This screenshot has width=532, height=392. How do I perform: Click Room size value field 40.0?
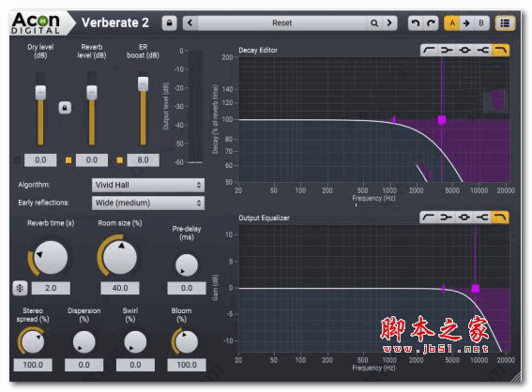point(120,288)
